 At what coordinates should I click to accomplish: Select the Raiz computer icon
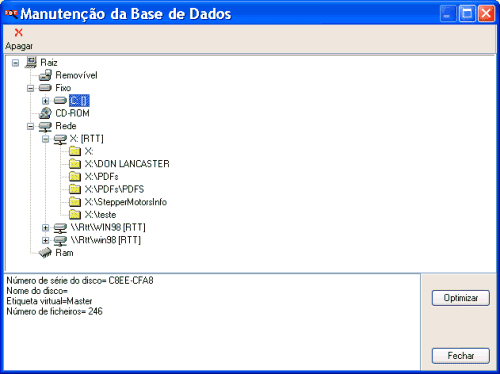click(31, 62)
